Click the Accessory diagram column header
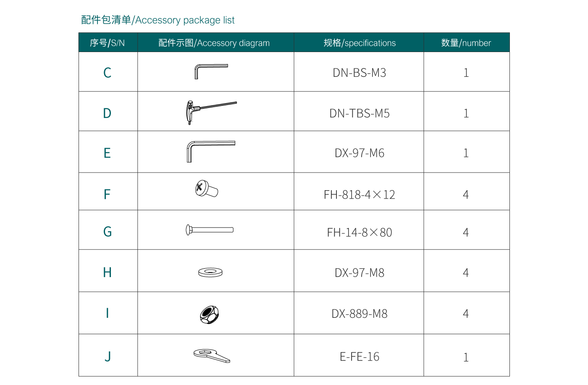Image resolution: width=588 pixels, height=385 pixels. 214,43
